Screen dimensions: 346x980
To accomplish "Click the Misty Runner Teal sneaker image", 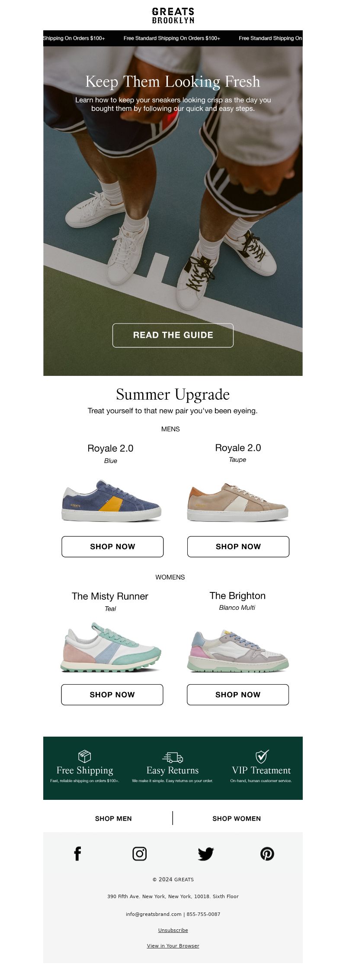I will coord(111,648).
